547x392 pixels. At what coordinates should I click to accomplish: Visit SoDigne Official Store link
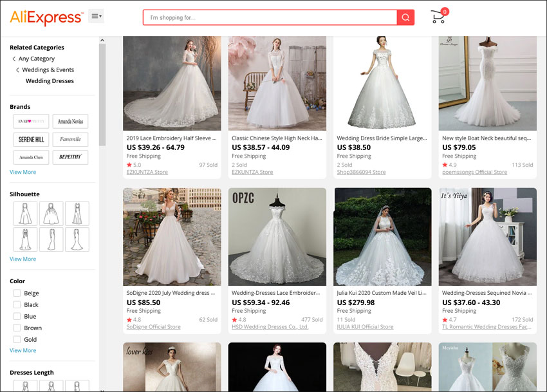pyautogui.click(x=153, y=327)
